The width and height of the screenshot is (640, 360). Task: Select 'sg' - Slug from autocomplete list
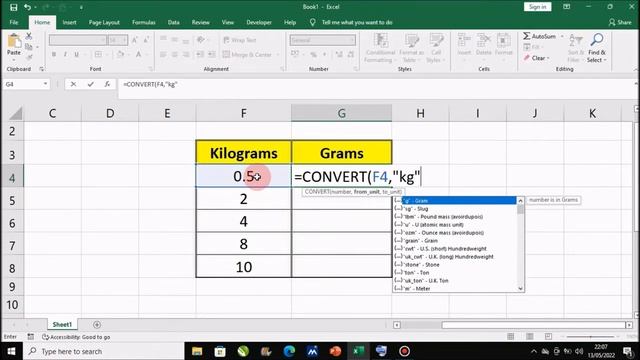(456, 209)
